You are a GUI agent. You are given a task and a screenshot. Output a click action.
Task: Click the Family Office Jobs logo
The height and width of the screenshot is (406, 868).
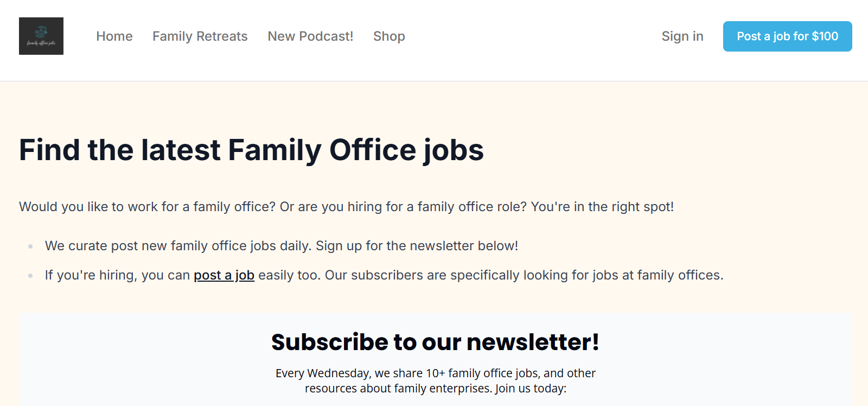coord(41,36)
